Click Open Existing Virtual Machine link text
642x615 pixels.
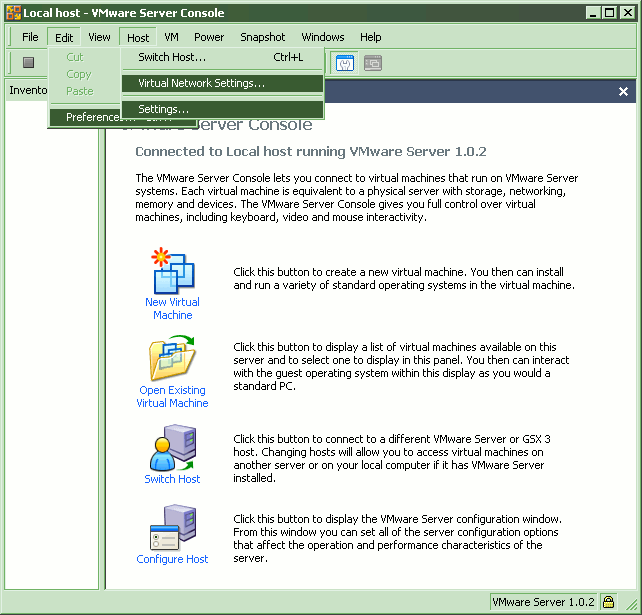(x=172, y=396)
